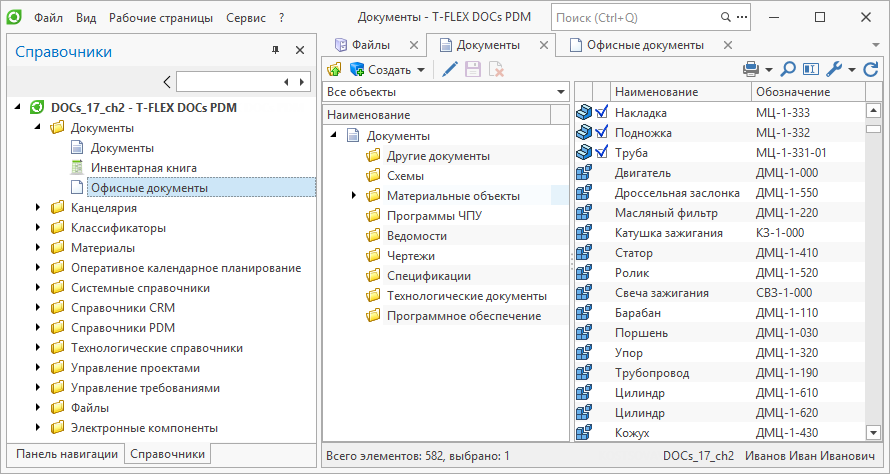
Task: Click the assembly icon of Статор row
Action: tap(584, 253)
